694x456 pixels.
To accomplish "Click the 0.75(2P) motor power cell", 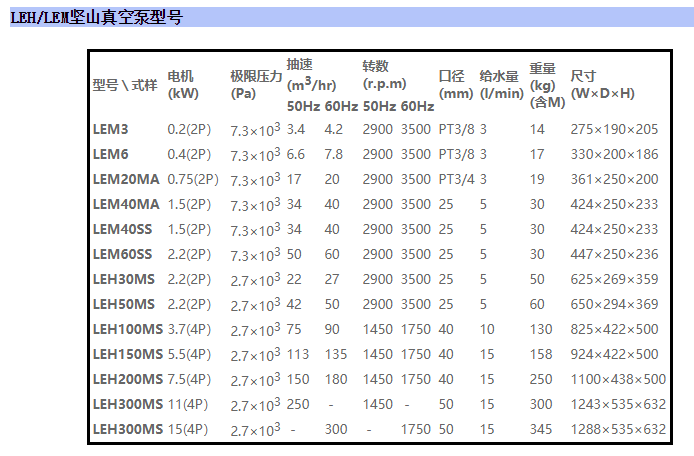I will pyautogui.click(x=192, y=179).
